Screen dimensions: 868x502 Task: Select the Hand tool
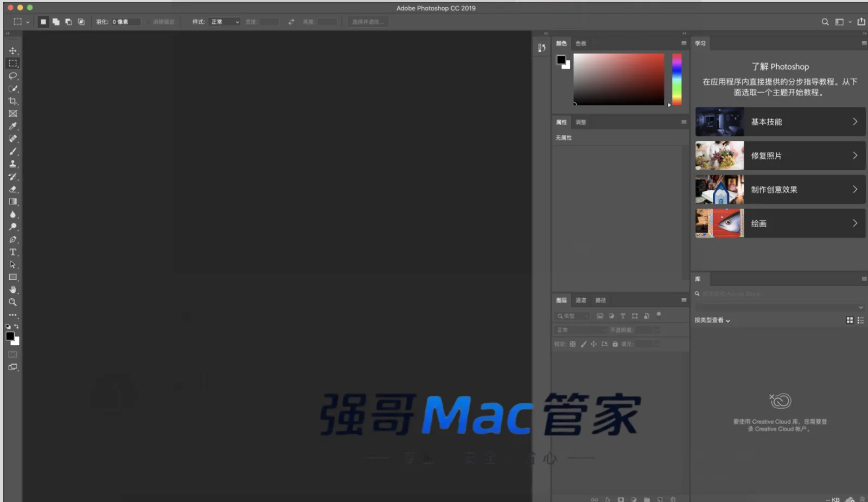(13, 289)
